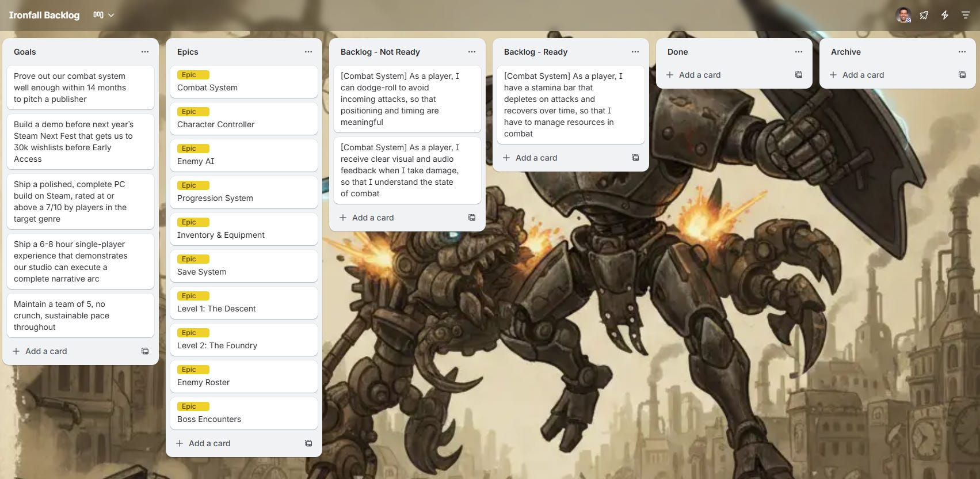Open the Enemy Roster epic card
The width and height of the screenshot is (980, 479).
click(244, 377)
